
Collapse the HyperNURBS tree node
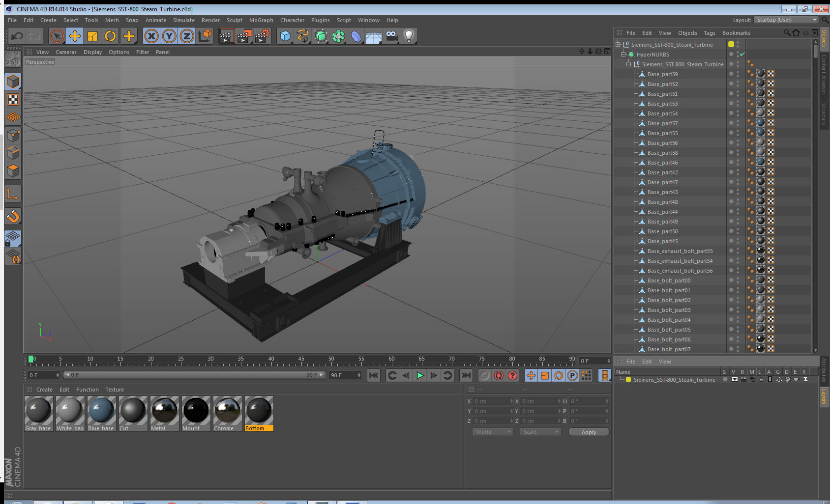(x=623, y=54)
